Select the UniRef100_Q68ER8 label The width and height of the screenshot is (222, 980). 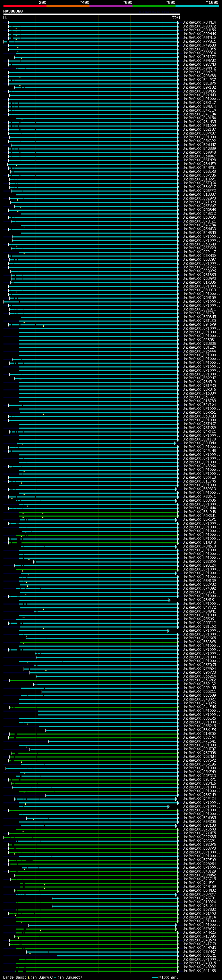pos(199,172)
